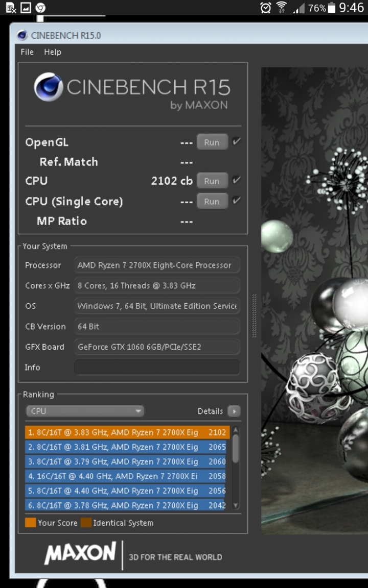This screenshot has height=588, width=368.
Task: Click the OS field showing Windows 7
Action: click(157, 306)
